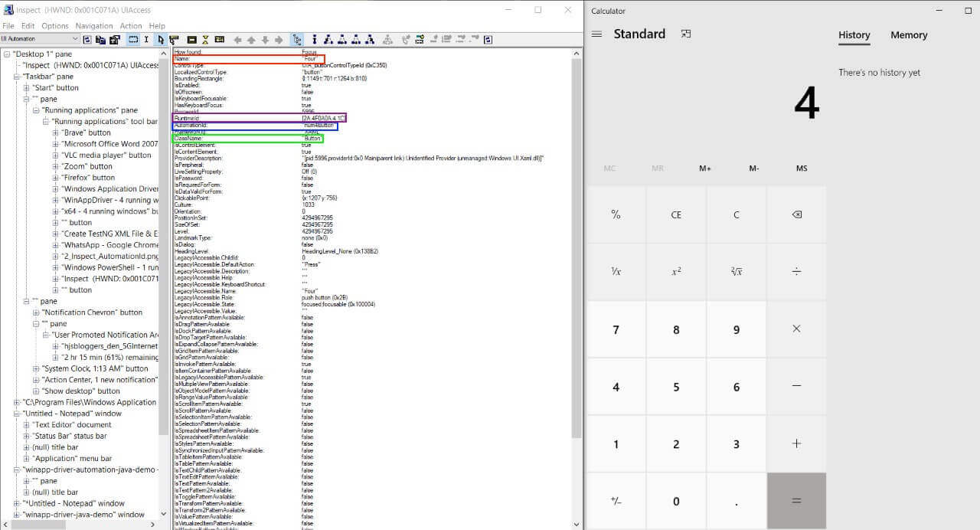Open the Navigation menu in Inspect
The width and height of the screenshot is (980, 530).
tap(94, 26)
